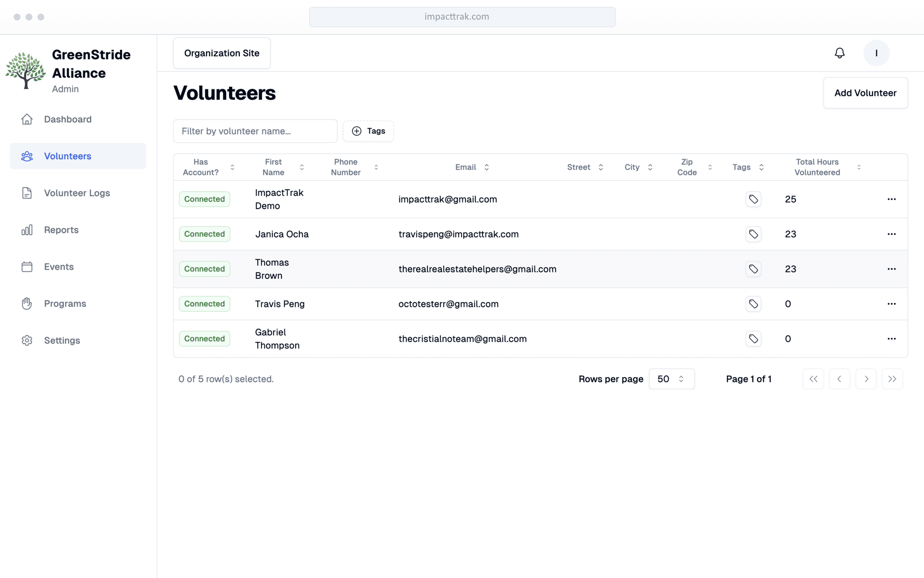
Task: Open row actions menu for Travis Peng
Action: pyautogui.click(x=891, y=304)
